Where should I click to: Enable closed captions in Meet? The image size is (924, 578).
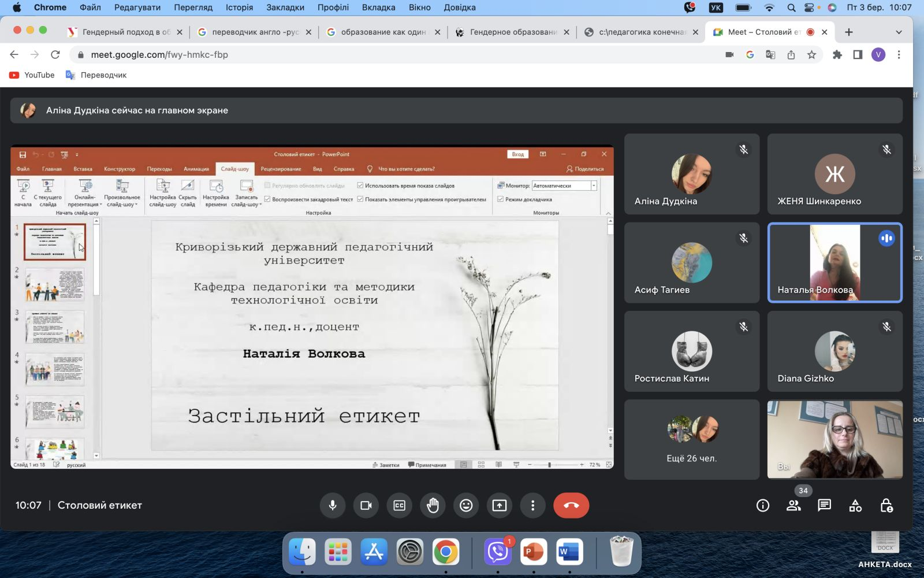point(399,505)
